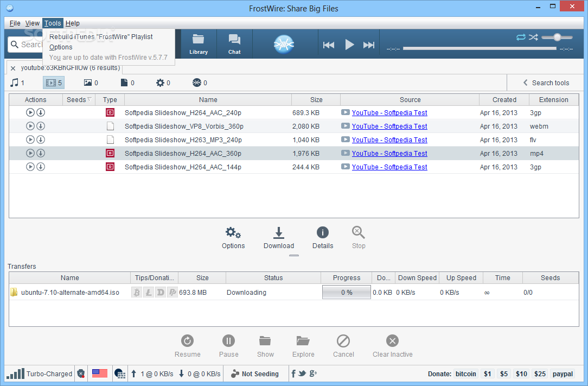Skip to previous track
Image resolution: width=588 pixels, height=386 pixels.
coord(329,45)
